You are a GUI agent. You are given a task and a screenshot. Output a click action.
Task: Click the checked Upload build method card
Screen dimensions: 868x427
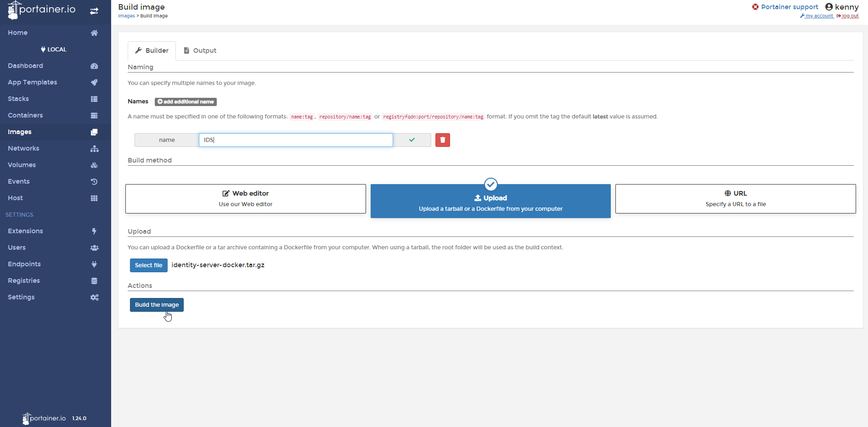pos(490,201)
